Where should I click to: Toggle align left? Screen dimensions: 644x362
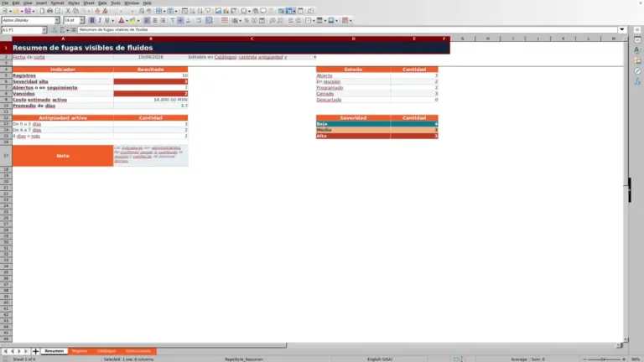click(147, 20)
